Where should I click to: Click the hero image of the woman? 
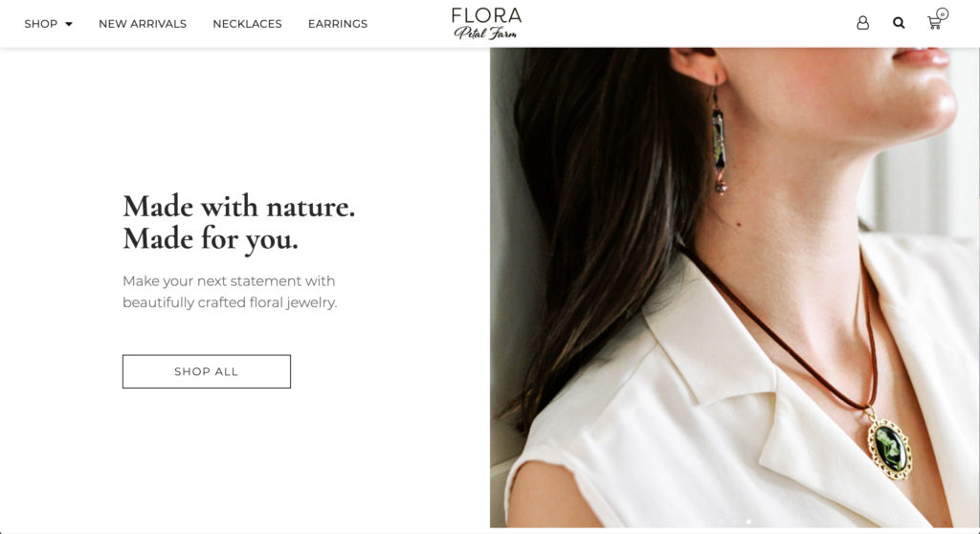pyautogui.click(x=734, y=288)
